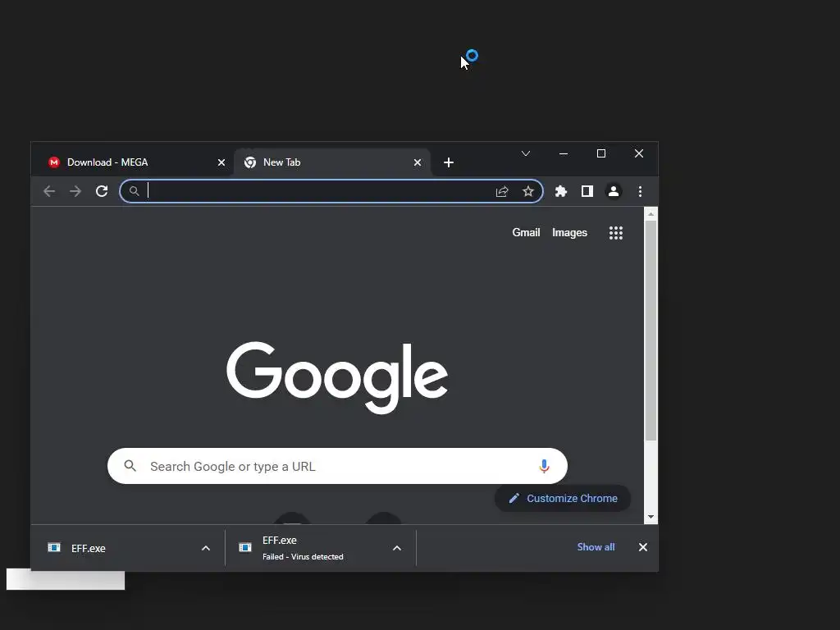This screenshot has width=840, height=630.
Task: Click the forward navigation arrow
Action: coord(75,191)
